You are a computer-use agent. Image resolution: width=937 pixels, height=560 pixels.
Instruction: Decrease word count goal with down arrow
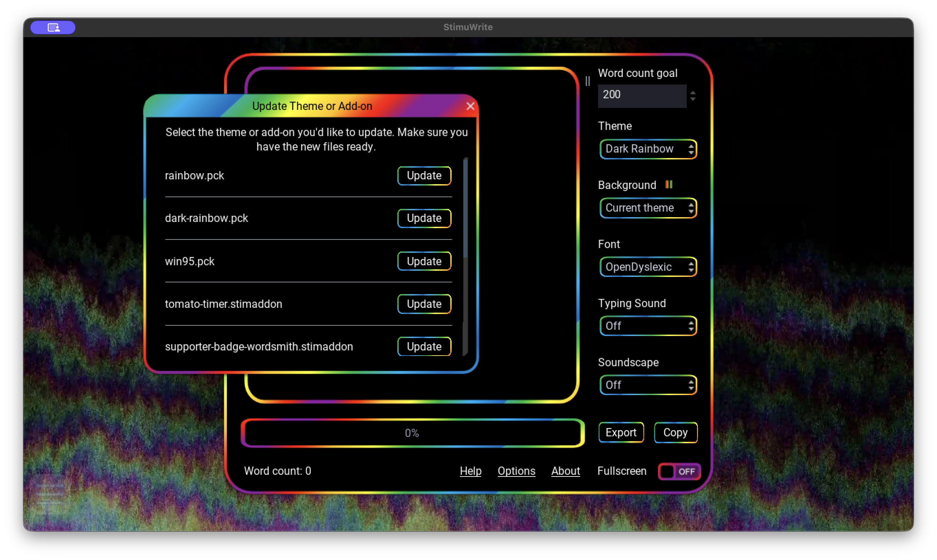point(693,99)
